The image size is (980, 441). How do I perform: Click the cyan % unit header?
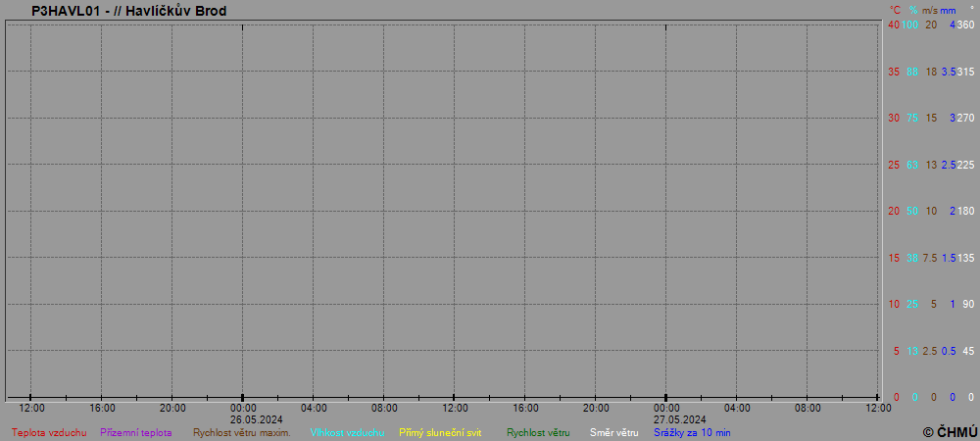point(912,10)
